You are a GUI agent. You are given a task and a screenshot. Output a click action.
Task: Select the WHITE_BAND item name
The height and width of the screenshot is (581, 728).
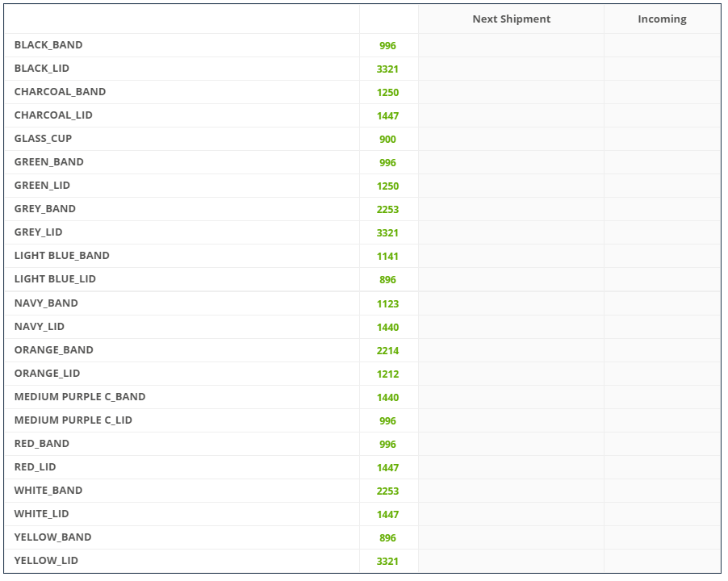[48, 491]
